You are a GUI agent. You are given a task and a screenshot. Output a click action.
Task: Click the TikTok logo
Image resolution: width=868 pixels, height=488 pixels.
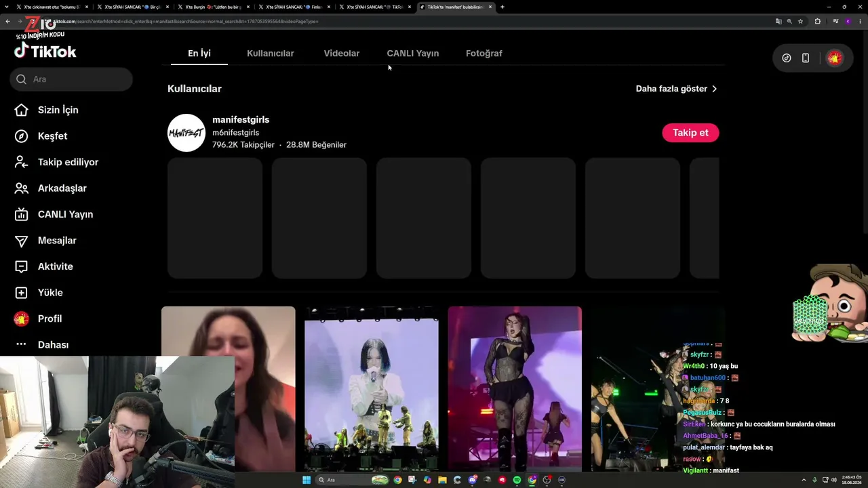tap(45, 52)
